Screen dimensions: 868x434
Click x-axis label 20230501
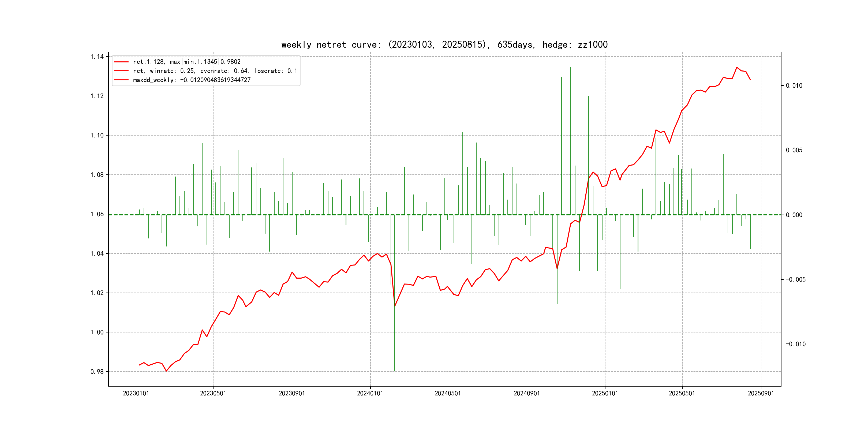[x=213, y=393]
